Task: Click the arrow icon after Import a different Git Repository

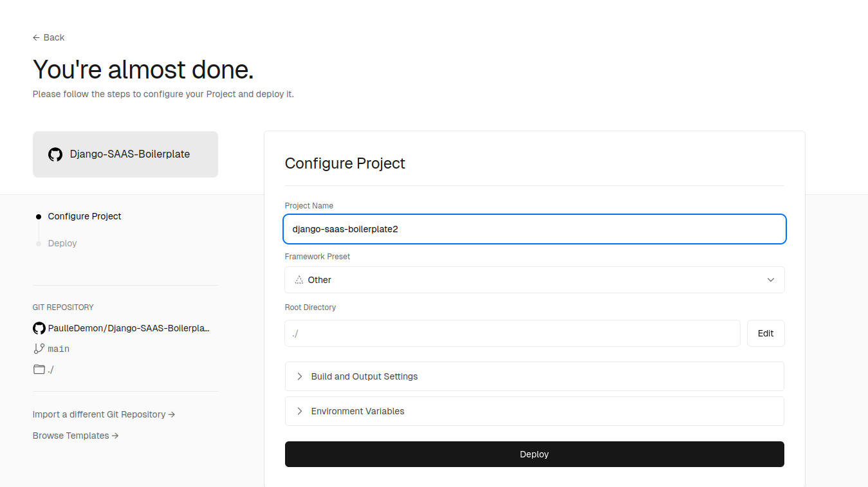Action: point(171,414)
